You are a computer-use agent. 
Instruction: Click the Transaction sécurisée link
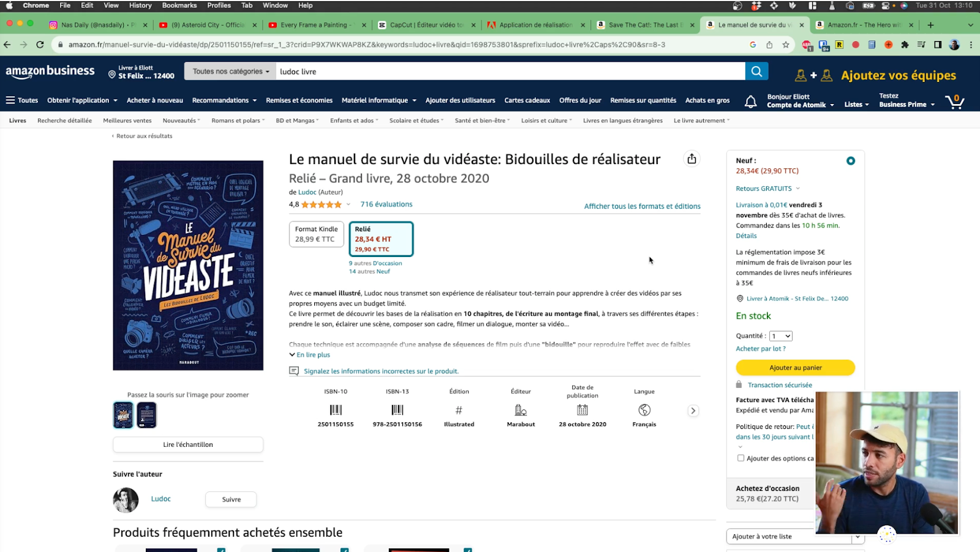click(780, 385)
